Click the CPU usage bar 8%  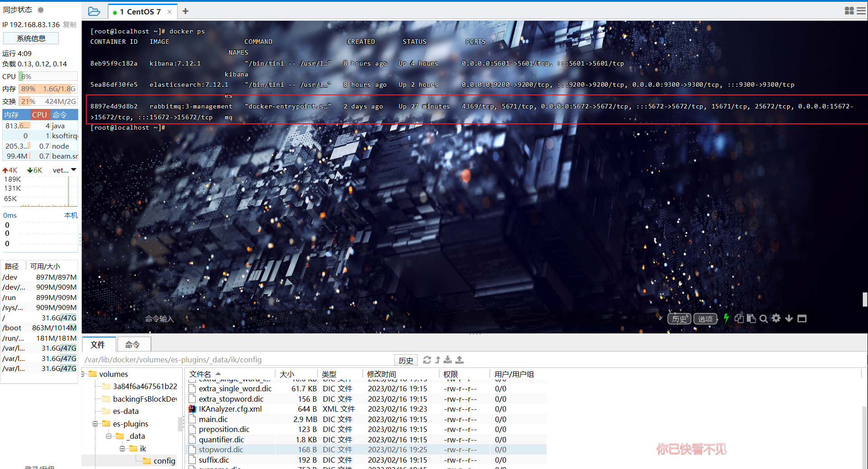[48, 76]
